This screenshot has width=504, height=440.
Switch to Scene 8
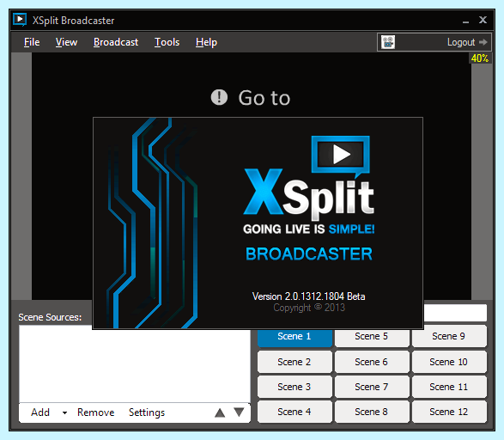[372, 412]
